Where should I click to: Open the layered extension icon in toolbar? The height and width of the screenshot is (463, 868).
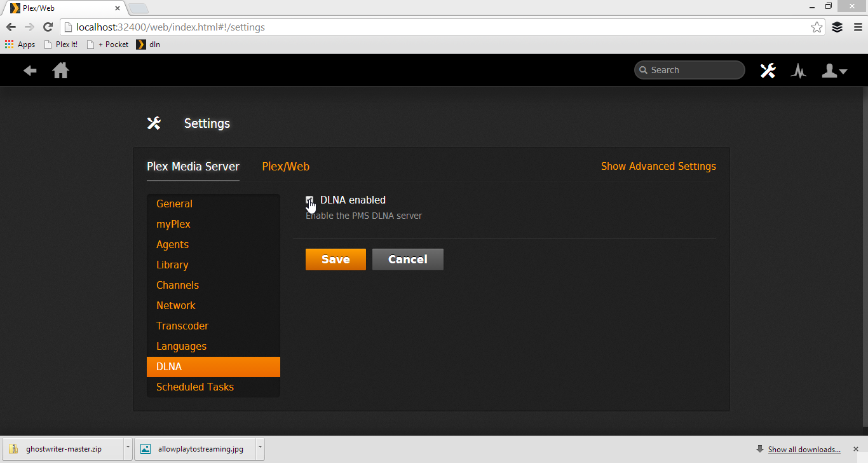(x=837, y=27)
